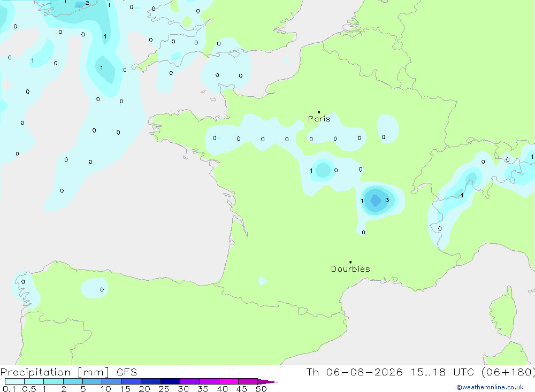535x392 pixels.
Task: Click the Dourbies city label
Action: coord(350,269)
